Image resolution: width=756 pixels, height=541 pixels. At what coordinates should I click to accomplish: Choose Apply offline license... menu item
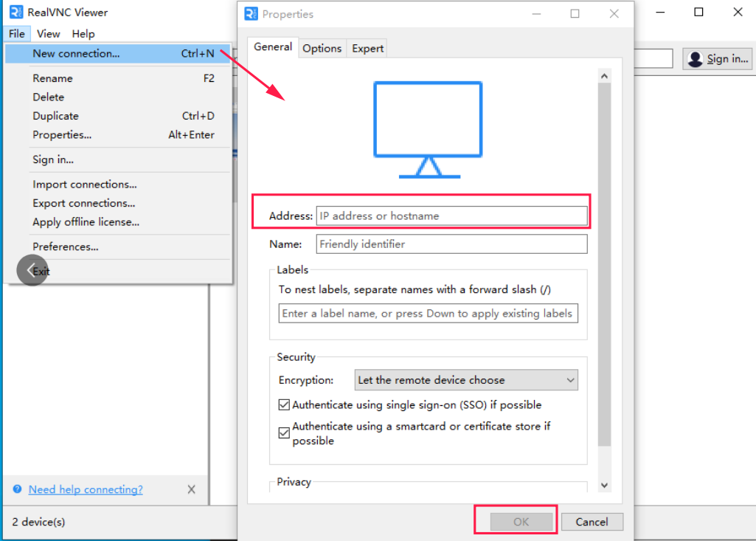(x=118, y=222)
